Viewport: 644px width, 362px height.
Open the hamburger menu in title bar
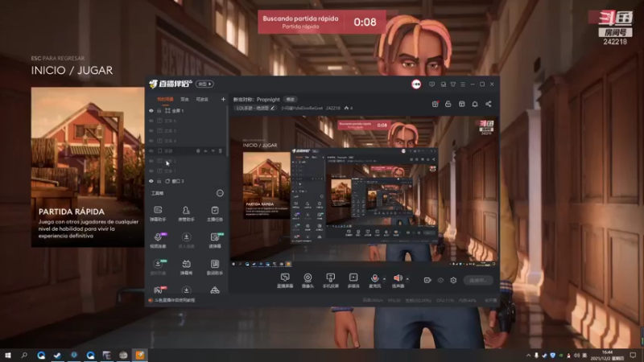463,84
